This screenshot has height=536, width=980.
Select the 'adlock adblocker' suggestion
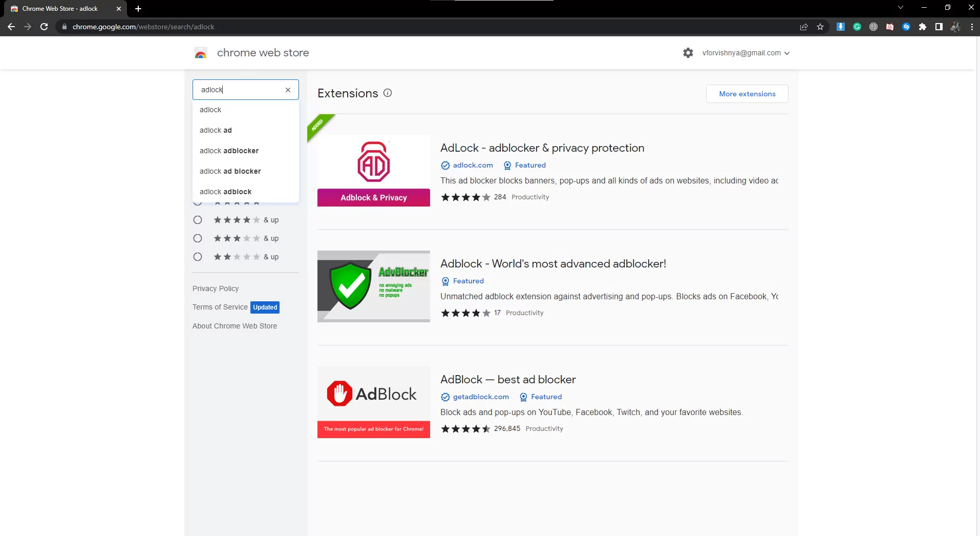tap(246, 151)
